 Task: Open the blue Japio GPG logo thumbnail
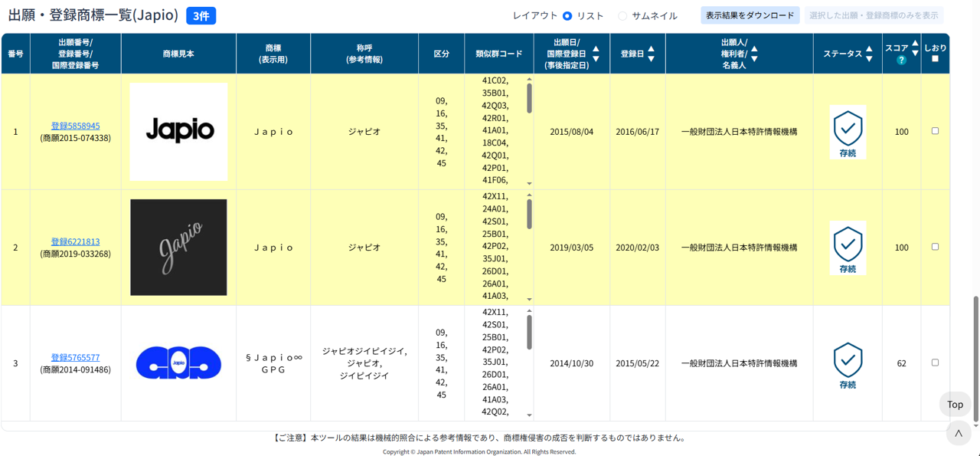click(178, 363)
